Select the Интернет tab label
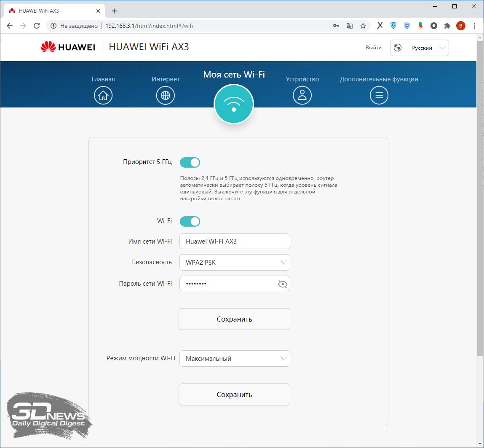The height and width of the screenshot is (448, 484). (166, 79)
